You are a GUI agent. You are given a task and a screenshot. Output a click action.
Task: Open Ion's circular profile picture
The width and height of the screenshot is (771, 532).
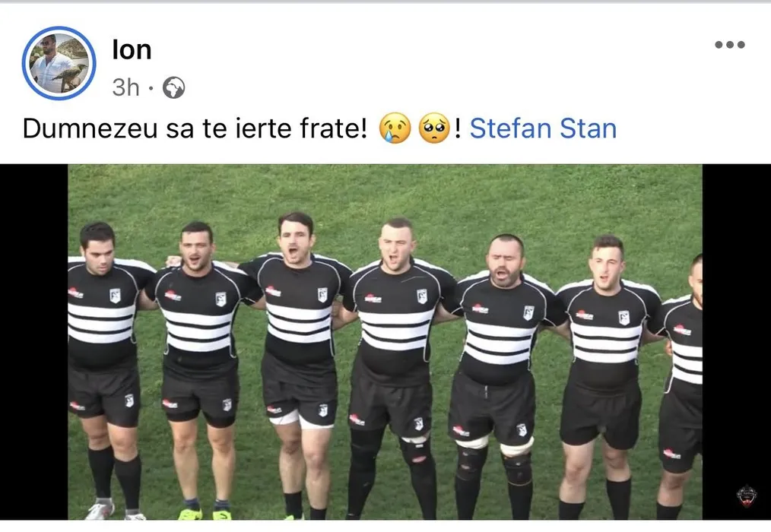coord(59,63)
